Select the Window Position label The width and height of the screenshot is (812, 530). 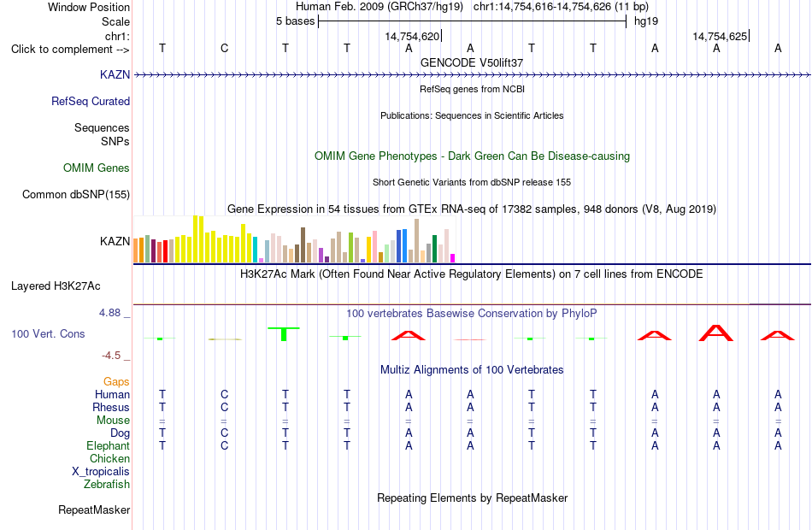[x=89, y=7]
